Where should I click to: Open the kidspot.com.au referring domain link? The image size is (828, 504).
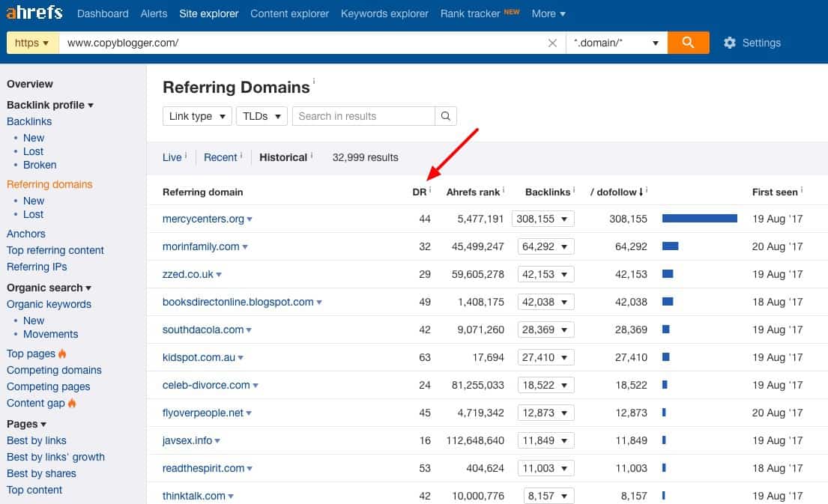[x=198, y=357]
